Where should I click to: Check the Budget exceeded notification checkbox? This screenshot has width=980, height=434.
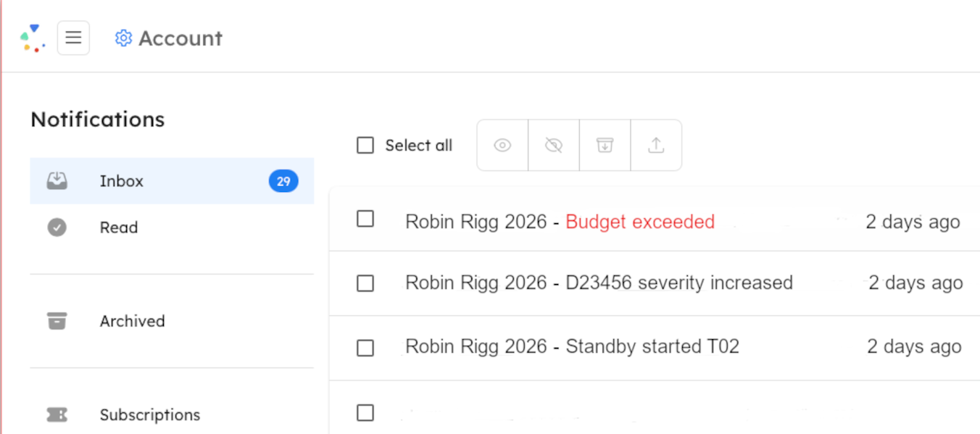365,219
